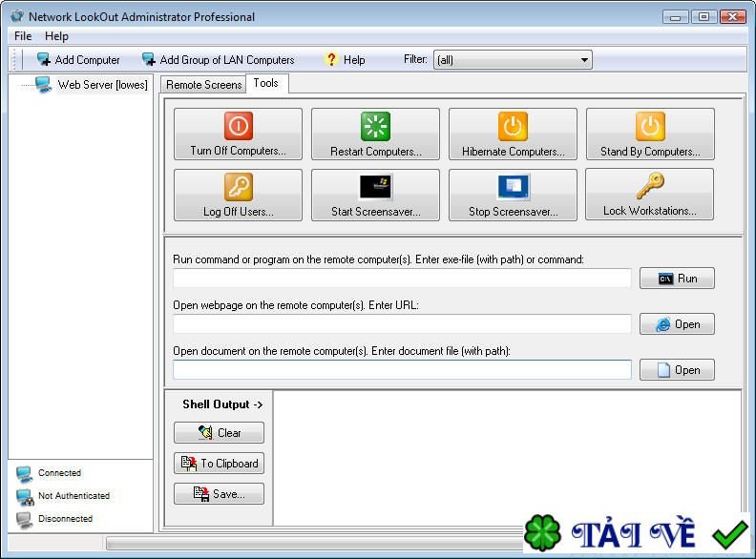Click the Hibernate Computers icon
The image size is (756, 559).
tap(513, 126)
